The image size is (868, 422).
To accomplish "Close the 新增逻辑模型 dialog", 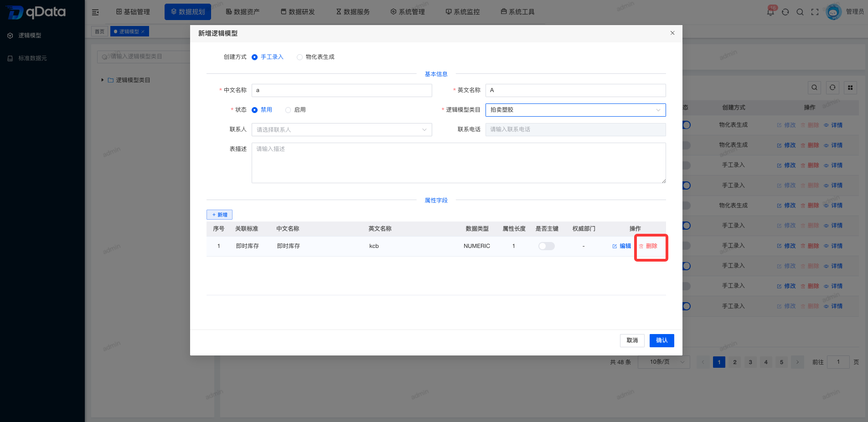I will (672, 33).
